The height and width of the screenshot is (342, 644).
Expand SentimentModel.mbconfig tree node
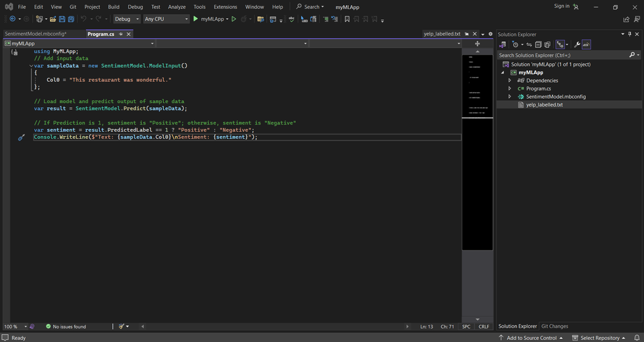[x=510, y=97]
